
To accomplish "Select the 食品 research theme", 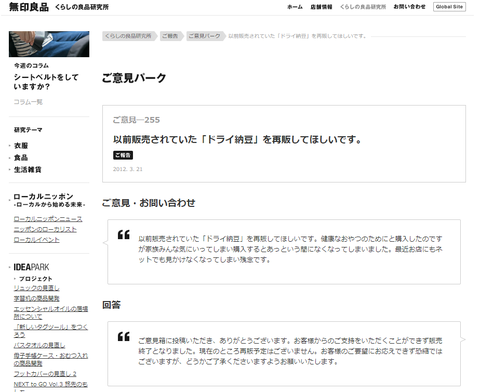I will [x=21, y=158].
